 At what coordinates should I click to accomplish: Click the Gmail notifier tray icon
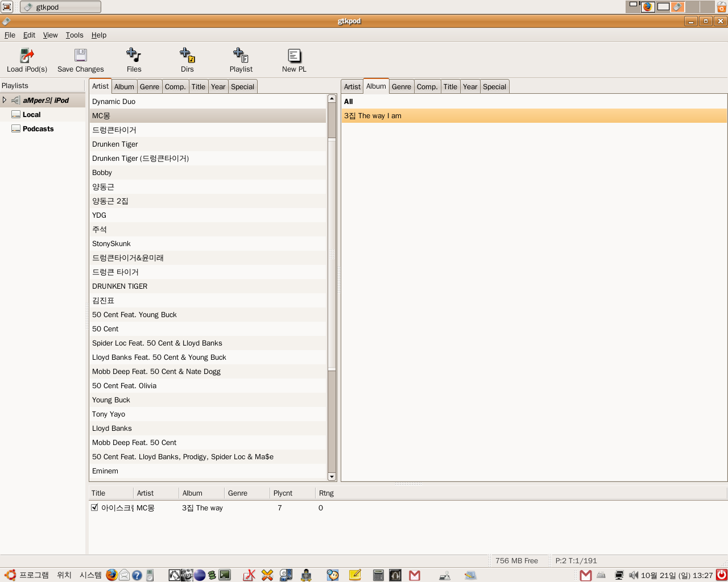tap(586, 575)
